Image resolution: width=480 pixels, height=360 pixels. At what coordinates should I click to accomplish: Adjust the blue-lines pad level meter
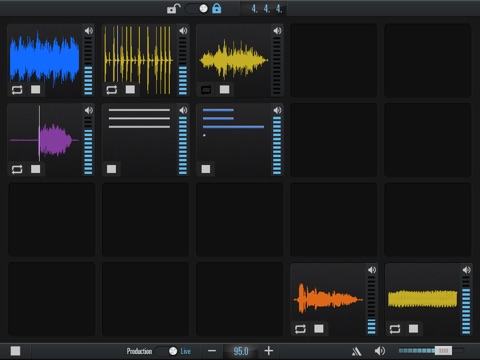coord(277,145)
